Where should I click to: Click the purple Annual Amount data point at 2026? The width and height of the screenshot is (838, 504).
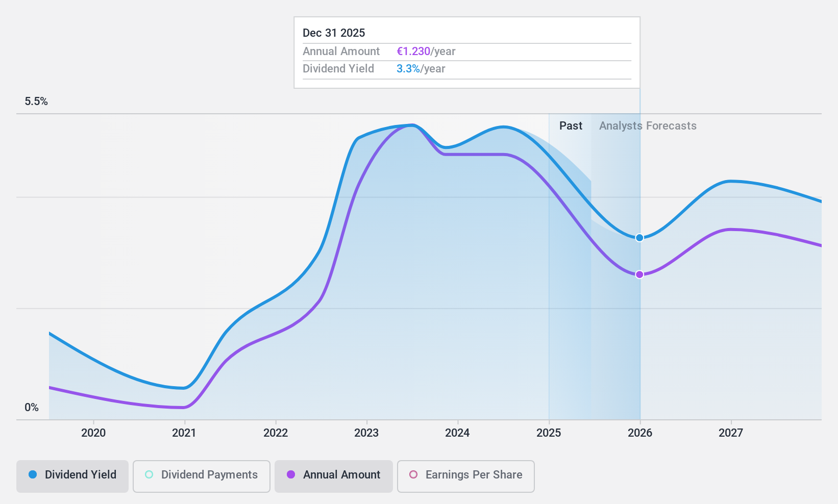point(639,274)
